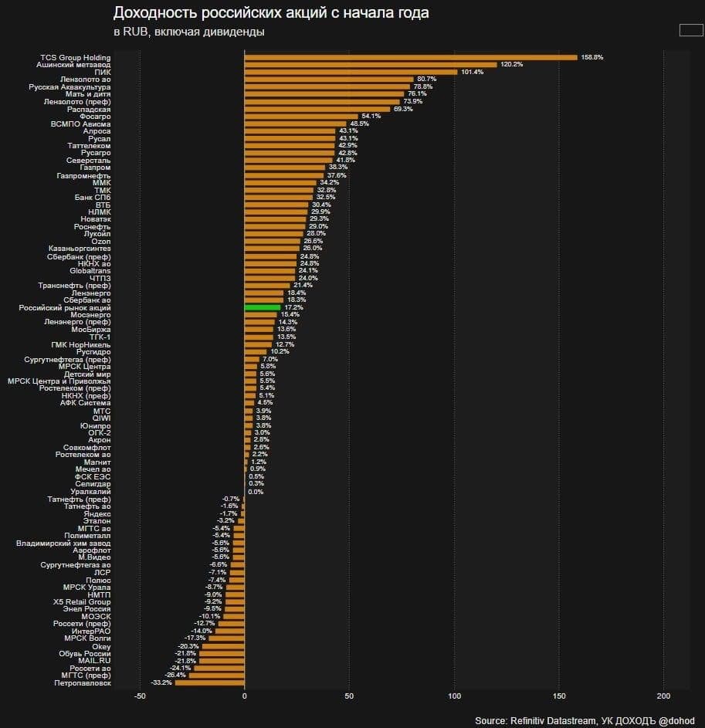Select the 'TCS Group Holding' label
The height and width of the screenshot is (728, 705).
pyautogui.click(x=75, y=58)
